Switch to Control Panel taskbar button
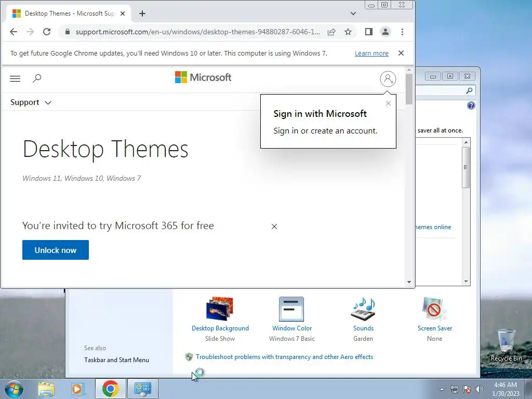532x399 pixels. click(143, 389)
